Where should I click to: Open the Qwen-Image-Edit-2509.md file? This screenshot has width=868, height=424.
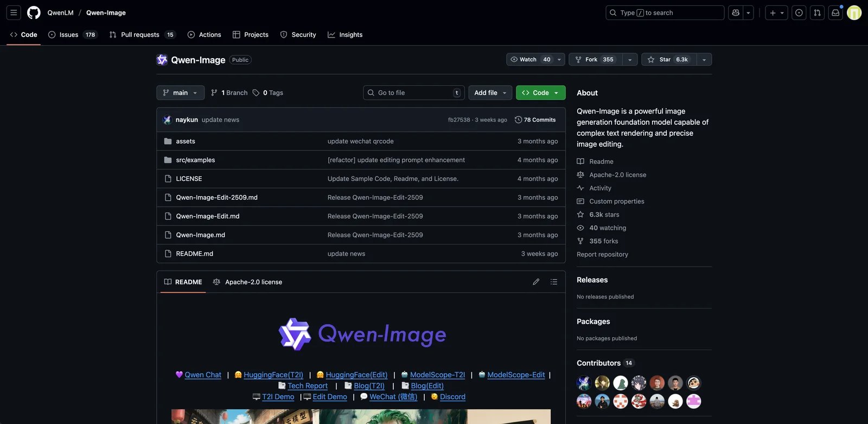point(216,198)
